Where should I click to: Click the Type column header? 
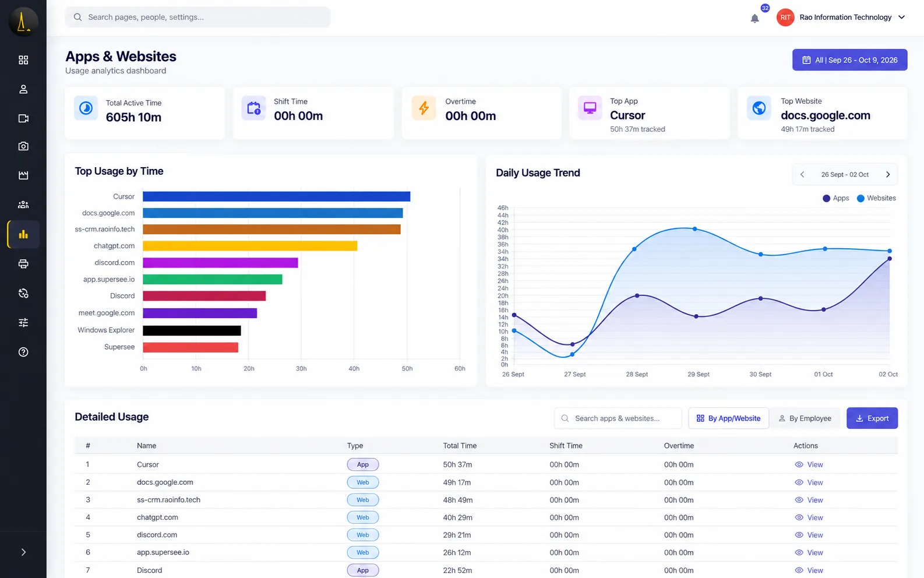[x=355, y=446]
